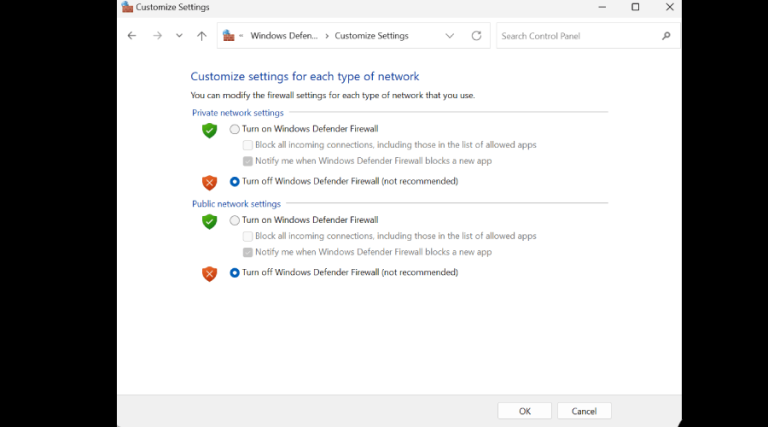The height and width of the screenshot is (427, 768).
Task: Expand the address bar history dropdown
Action: 449,36
